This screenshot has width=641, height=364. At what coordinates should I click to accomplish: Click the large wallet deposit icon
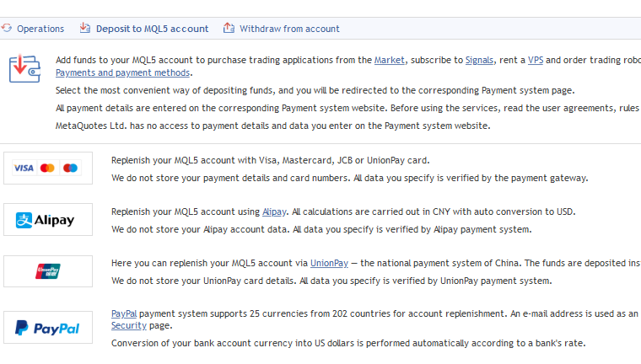point(24,68)
